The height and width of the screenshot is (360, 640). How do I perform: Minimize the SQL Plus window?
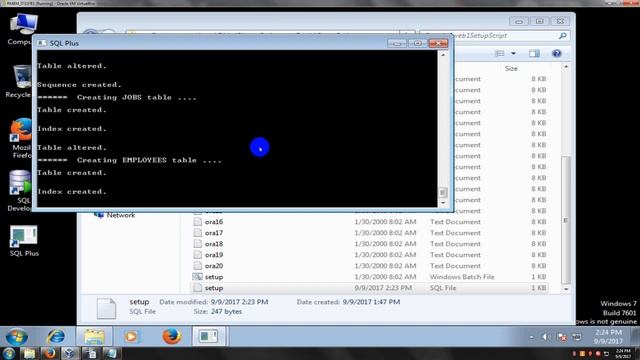coord(397,43)
